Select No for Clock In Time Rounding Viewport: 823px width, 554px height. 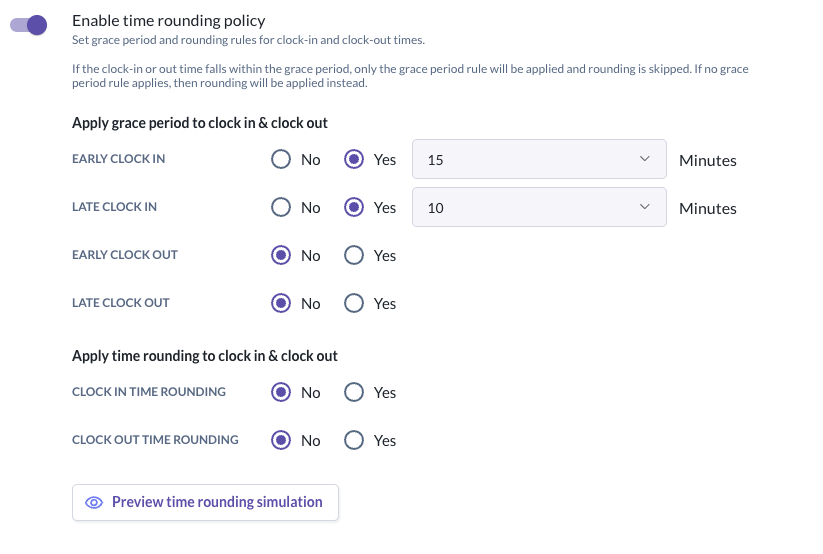(x=281, y=393)
